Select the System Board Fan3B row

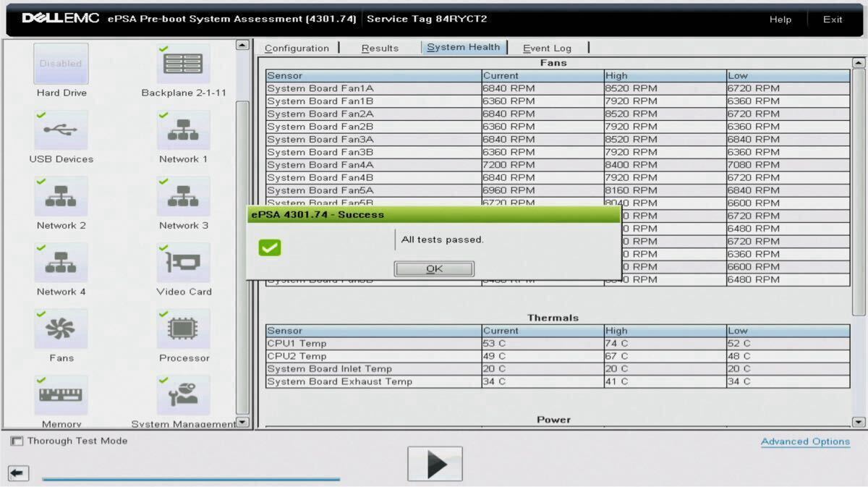pyautogui.click(x=558, y=152)
